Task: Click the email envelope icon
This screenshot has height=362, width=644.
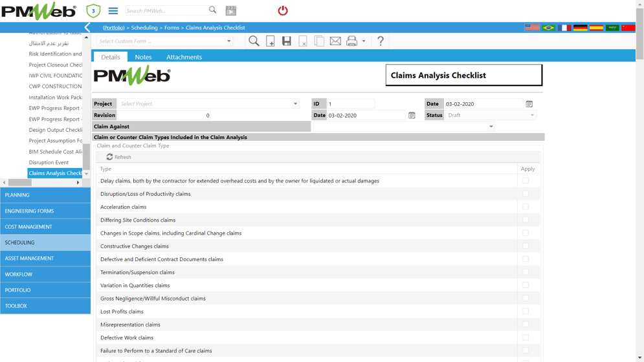Action: [335, 41]
